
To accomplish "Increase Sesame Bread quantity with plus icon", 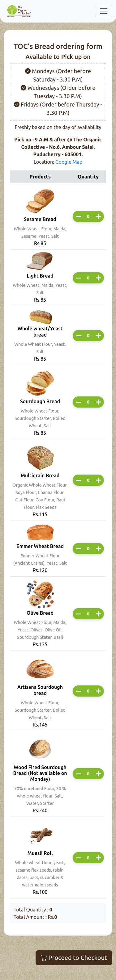I will 98,216.
